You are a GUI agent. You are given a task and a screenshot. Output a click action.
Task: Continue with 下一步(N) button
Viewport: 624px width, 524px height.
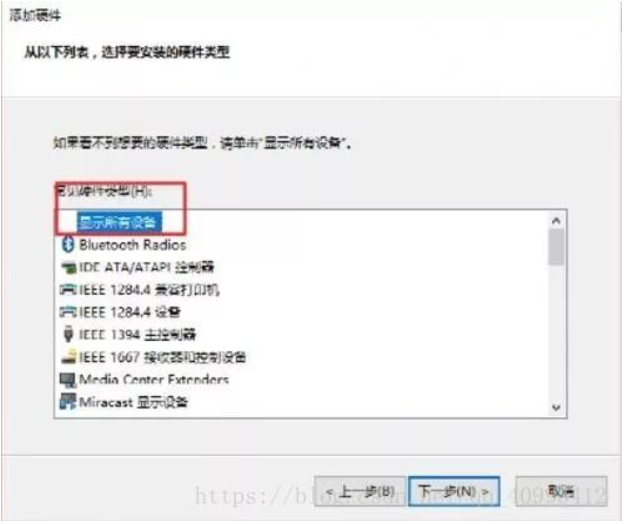(454, 491)
